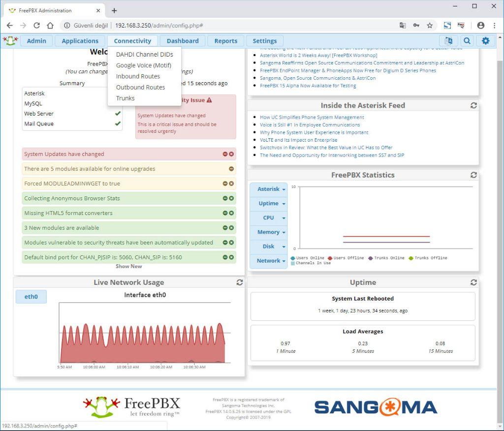This screenshot has height=431, width=504.
Task: Open the Memory statistics dropdown
Action: point(268,232)
